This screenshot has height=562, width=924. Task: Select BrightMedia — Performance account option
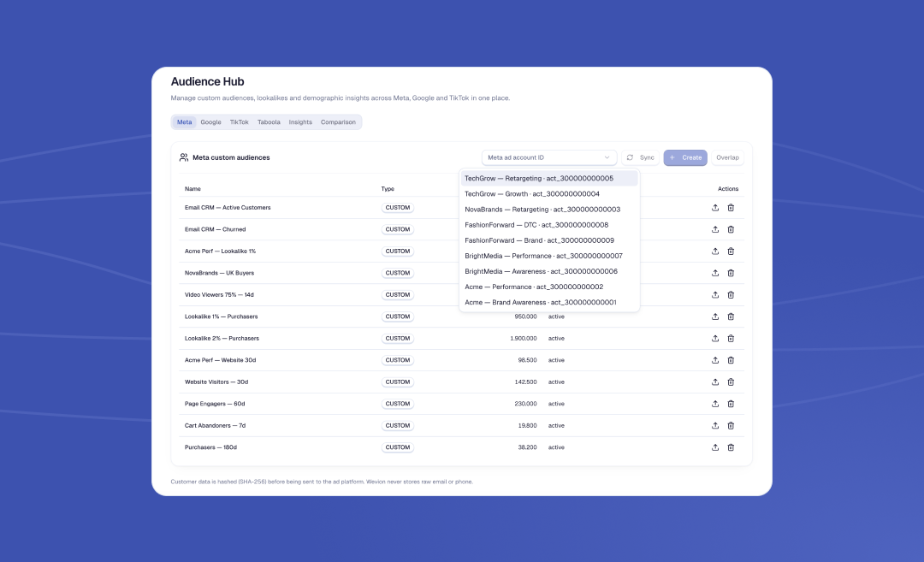(x=549, y=256)
